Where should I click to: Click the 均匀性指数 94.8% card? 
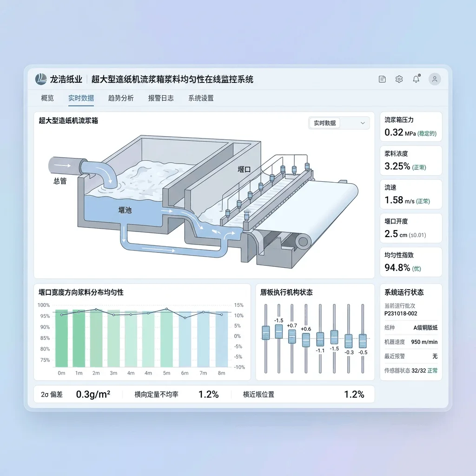tap(411, 262)
